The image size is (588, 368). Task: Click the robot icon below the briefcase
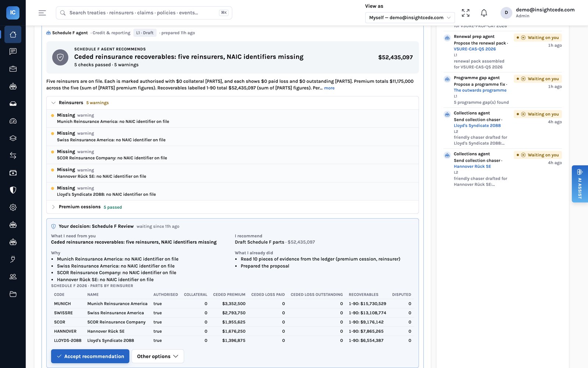pyautogui.click(x=13, y=86)
